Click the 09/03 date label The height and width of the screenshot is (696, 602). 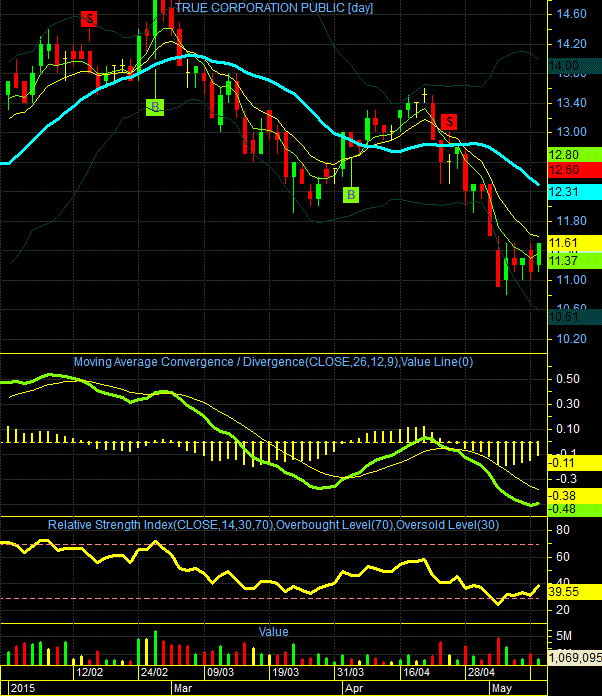[x=220, y=672]
